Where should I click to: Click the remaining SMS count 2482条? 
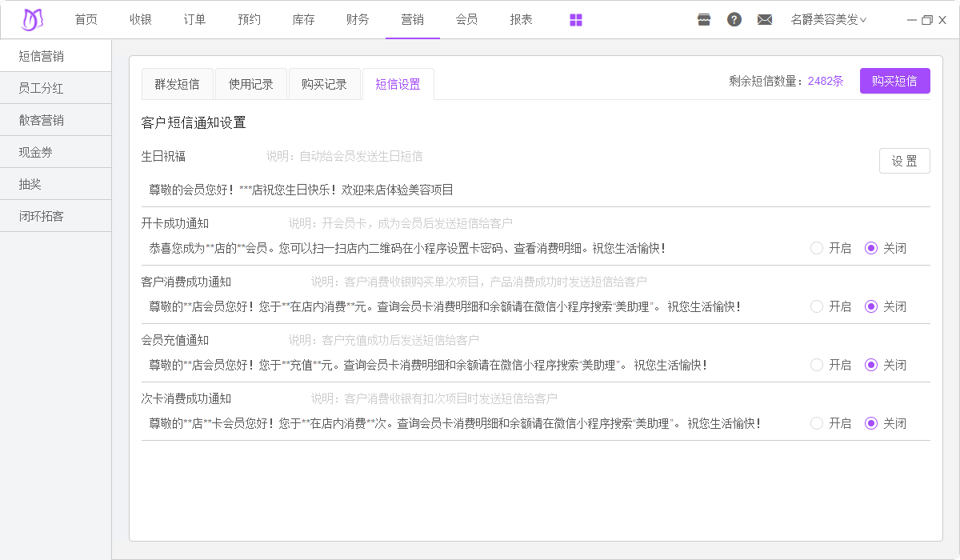pyautogui.click(x=826, y=81)
